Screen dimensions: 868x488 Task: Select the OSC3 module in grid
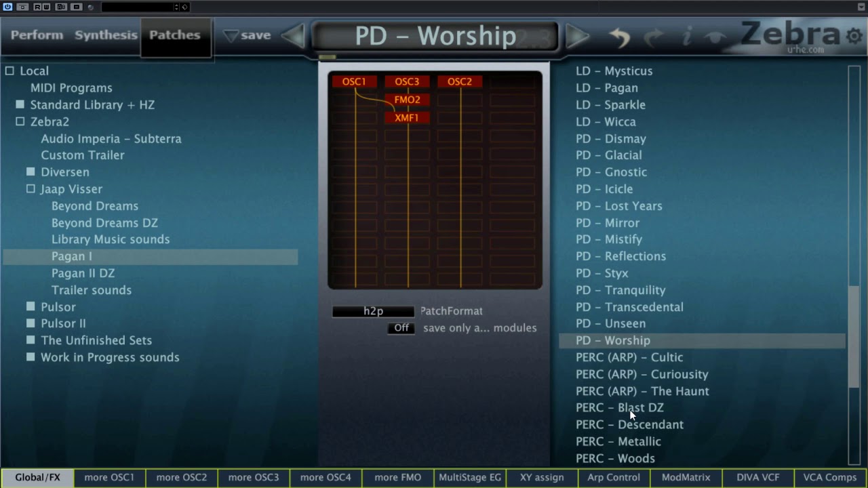tap(407, 81)
